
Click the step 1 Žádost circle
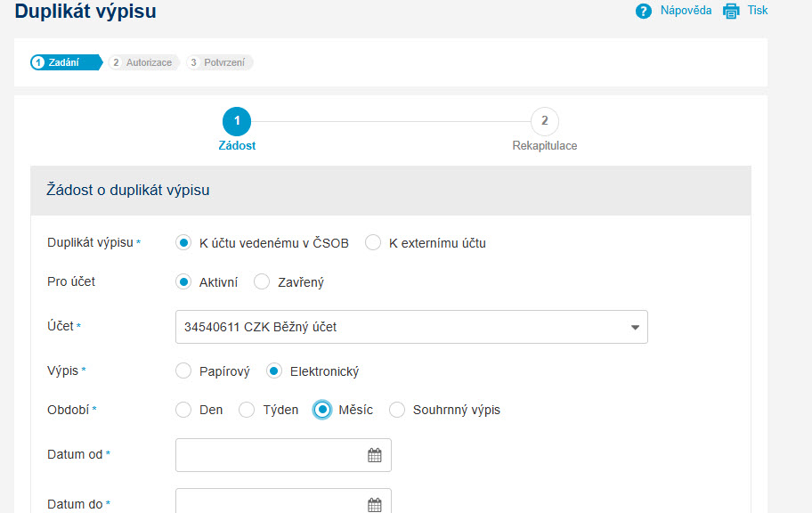(x=237, y=121)
